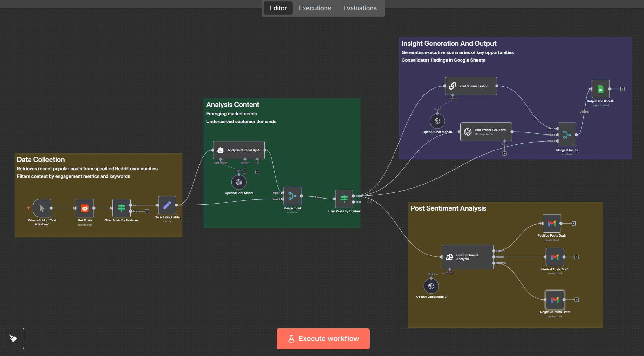Open the Select Key Fields pencil node
The image size is (644, 356).
coord(167,205)
